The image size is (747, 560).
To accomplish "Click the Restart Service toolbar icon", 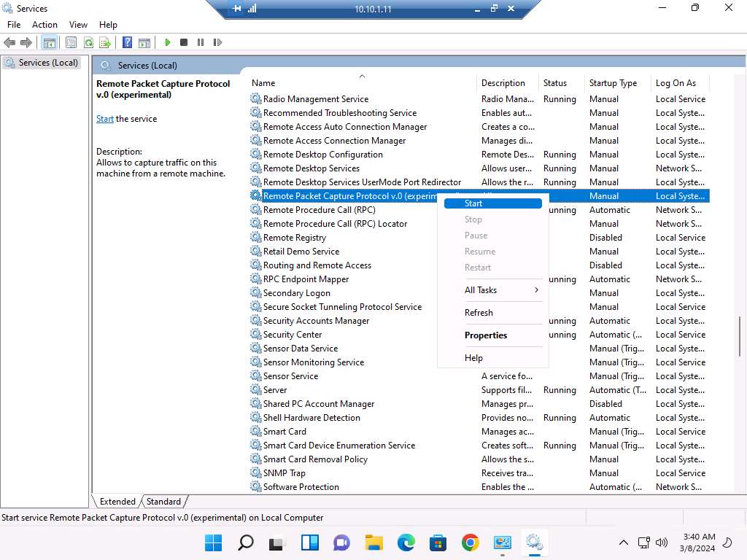I will coord(217,43).
